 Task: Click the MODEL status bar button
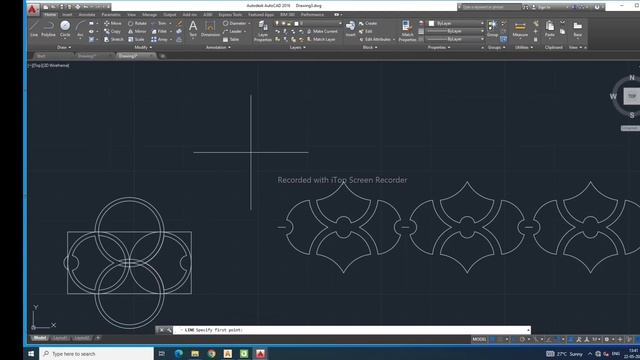479,339
